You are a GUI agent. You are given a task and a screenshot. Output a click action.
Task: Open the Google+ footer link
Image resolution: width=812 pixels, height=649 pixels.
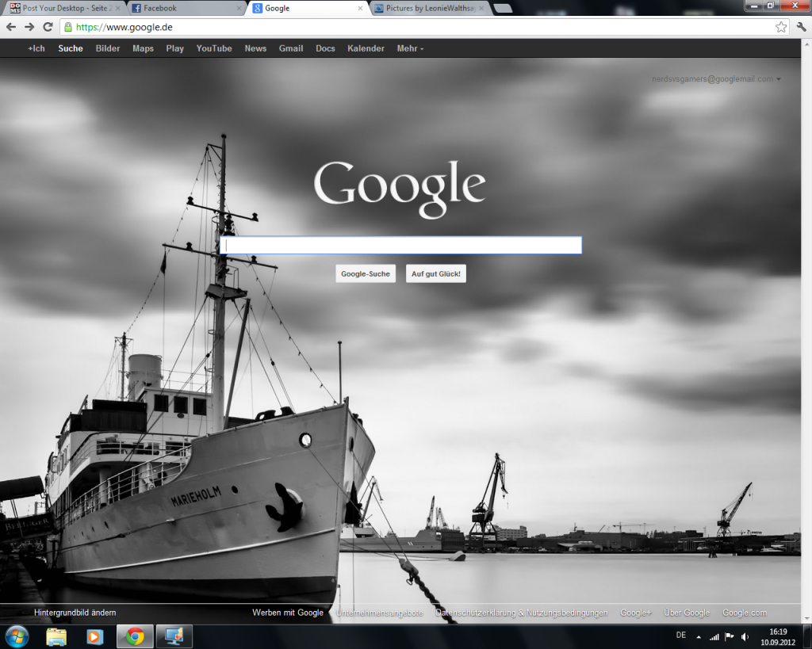(636, 613)
